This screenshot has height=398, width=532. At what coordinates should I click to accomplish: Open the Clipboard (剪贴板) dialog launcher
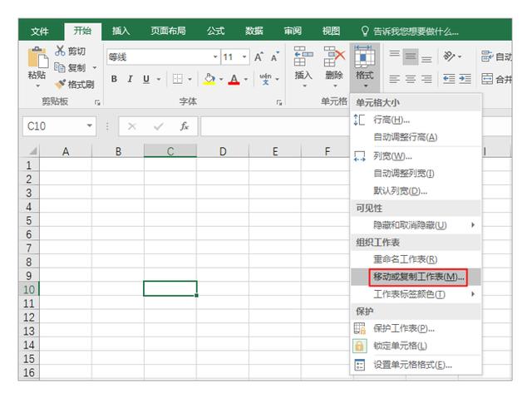(97, 102)
